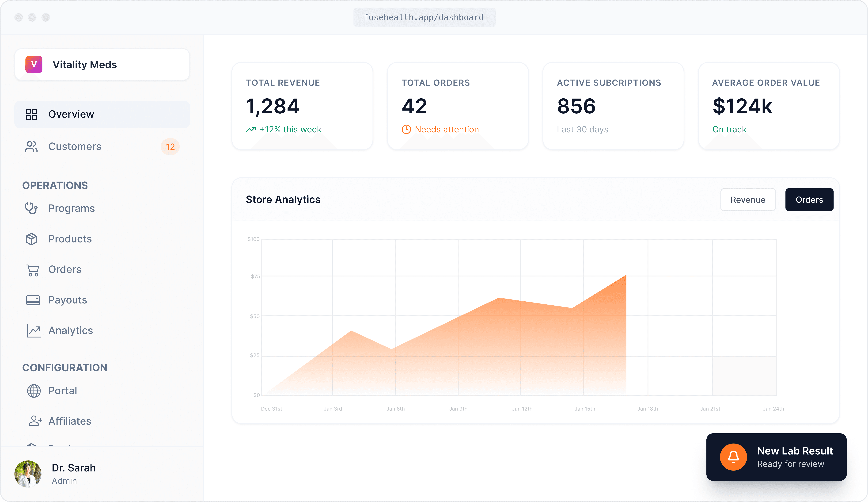The image size is (868, 502).
Task: Click the fusehealth.app/dashboard address bar
Action: point(424,18)
